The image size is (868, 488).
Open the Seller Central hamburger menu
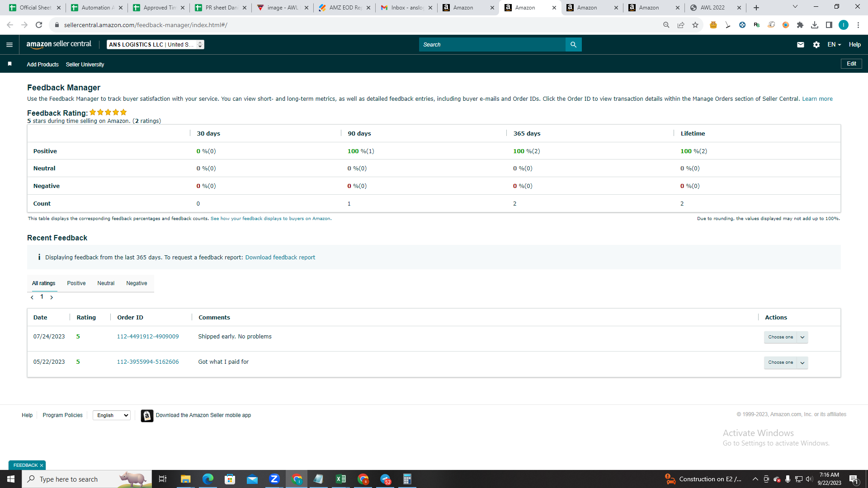pos(9,44)
